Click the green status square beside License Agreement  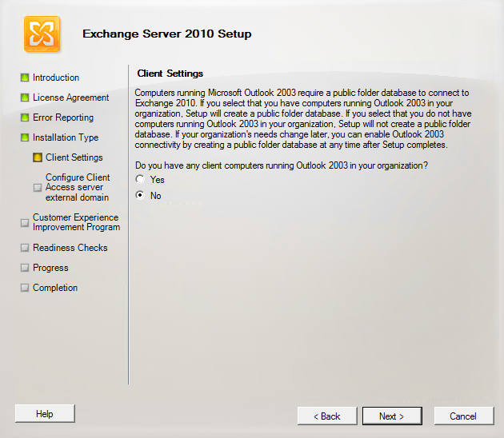pyautogui.click(x=25, y=98)
